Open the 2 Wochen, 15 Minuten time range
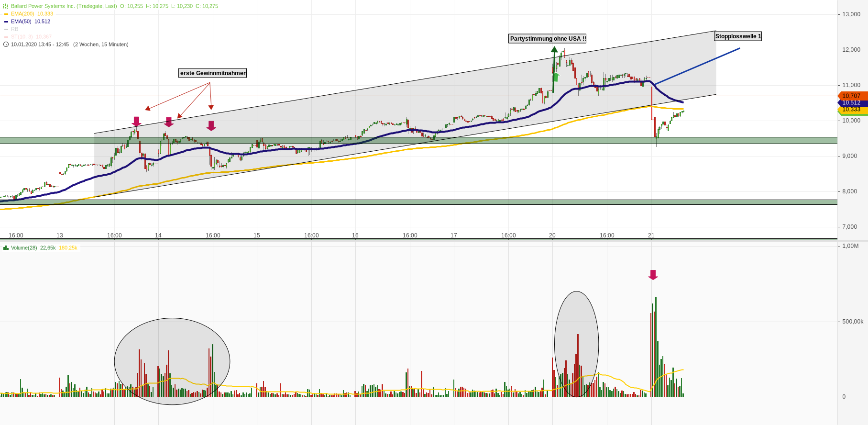 tap(100, 45)
